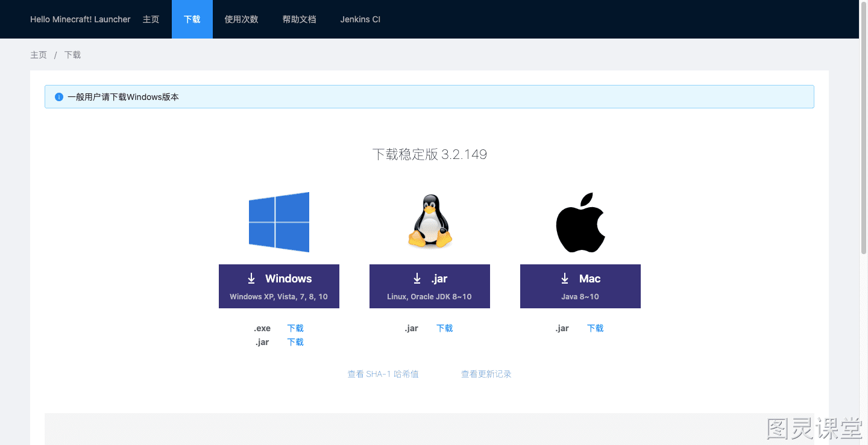Click 下载 link beside .jar under Mac

coord(596,328)
